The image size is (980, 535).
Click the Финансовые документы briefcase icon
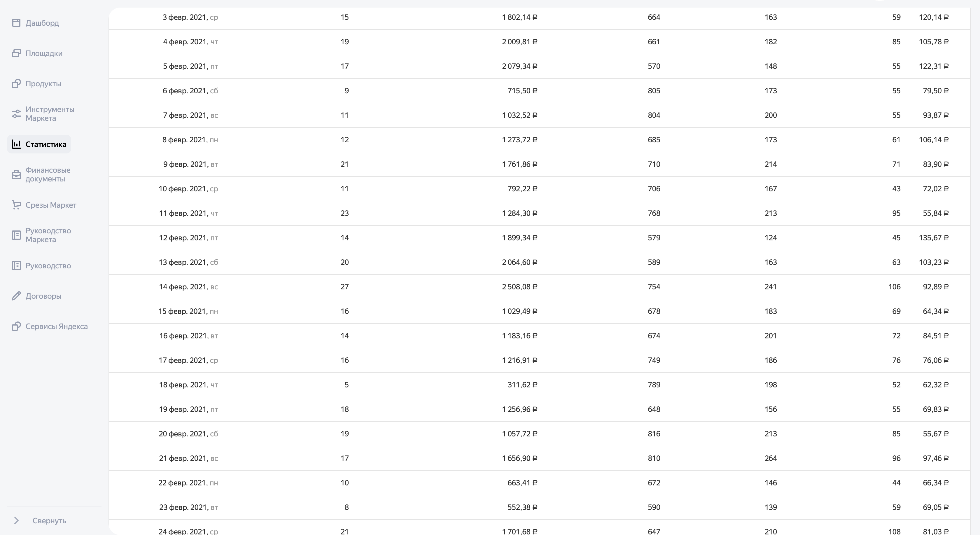pyautogui.click(x=16, y=175)
